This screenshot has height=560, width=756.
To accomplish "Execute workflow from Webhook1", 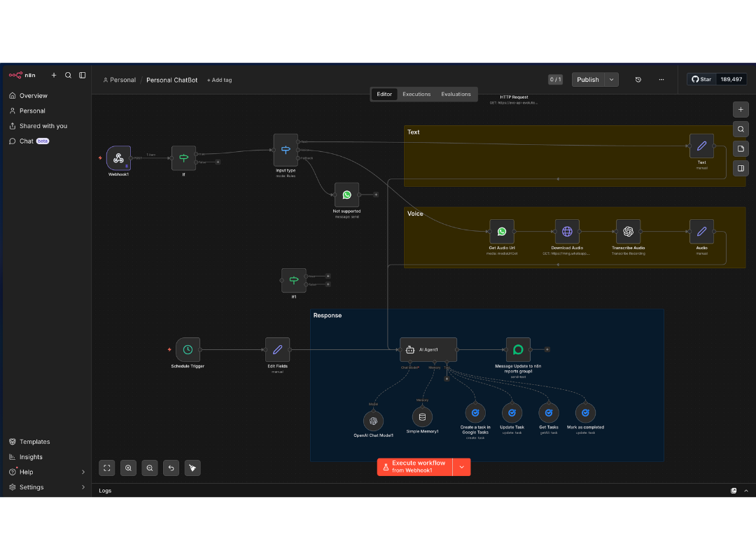I will (x=414, y=467).
